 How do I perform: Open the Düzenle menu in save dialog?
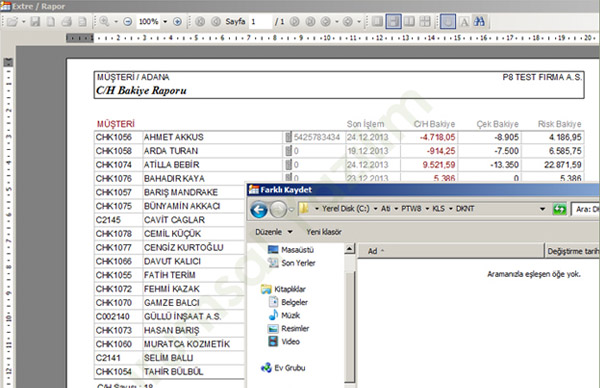274,232
